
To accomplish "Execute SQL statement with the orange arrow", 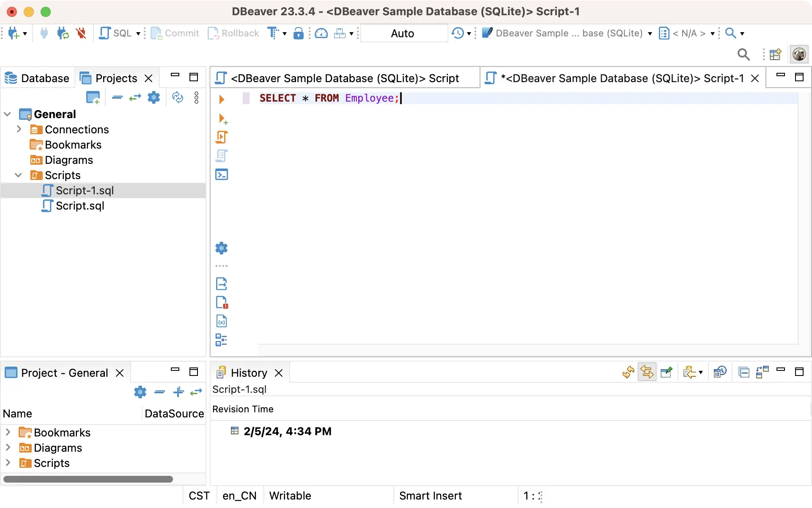I will click(x=222, y=99).
